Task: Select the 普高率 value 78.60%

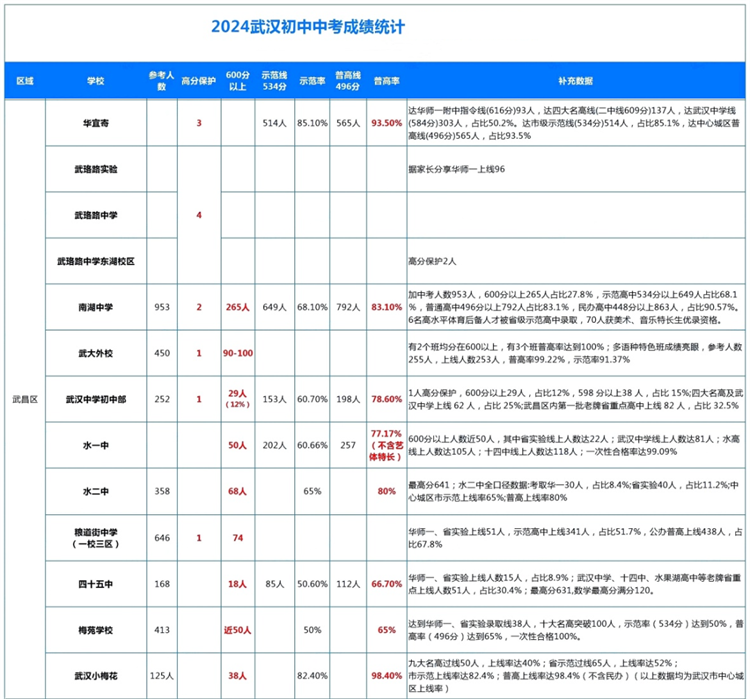Action: (386, 399)
